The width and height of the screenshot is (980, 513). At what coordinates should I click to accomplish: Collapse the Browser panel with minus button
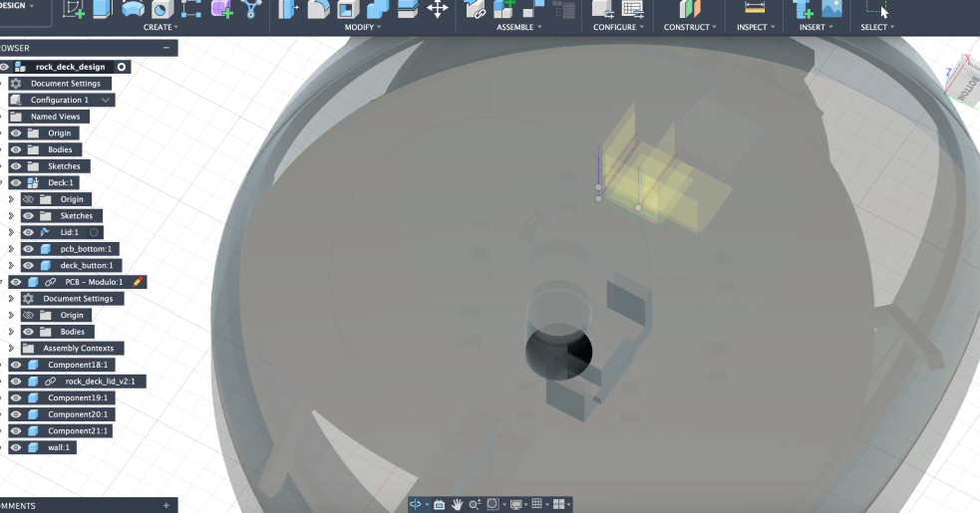[165, 48]
